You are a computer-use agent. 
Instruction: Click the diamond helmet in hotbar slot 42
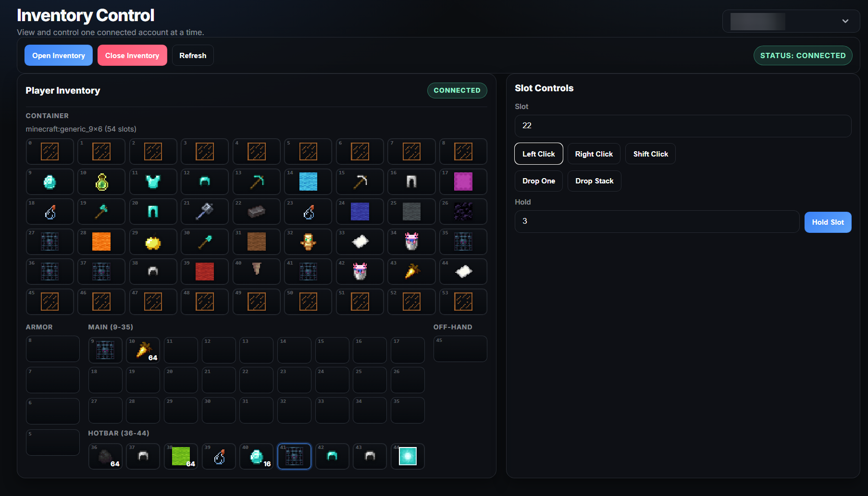[332, 456]
